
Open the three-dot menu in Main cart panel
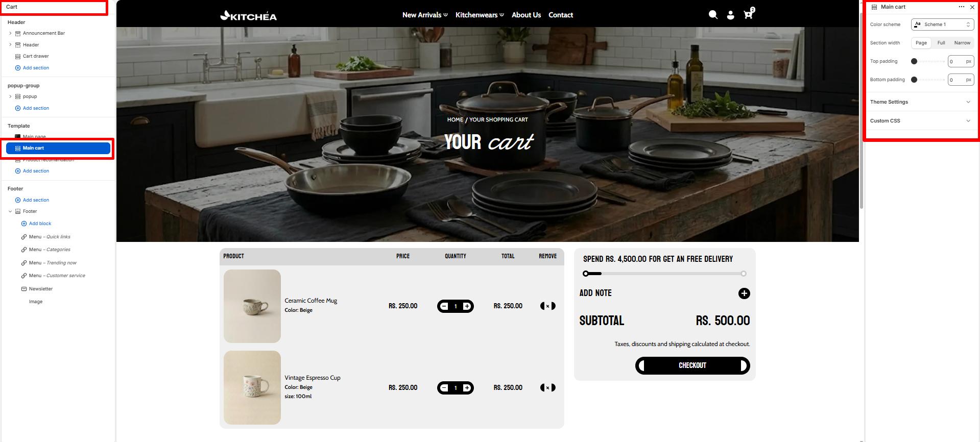pyautogui.click(x=962, y=7)
